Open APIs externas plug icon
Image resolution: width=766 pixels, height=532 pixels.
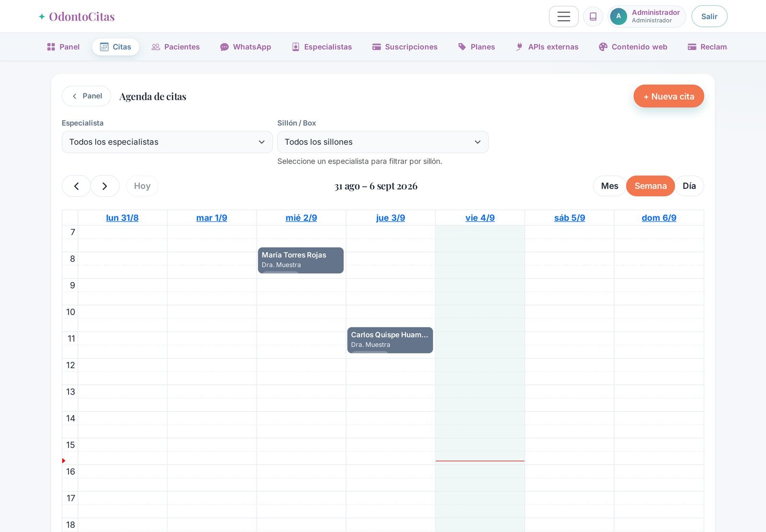519,47
